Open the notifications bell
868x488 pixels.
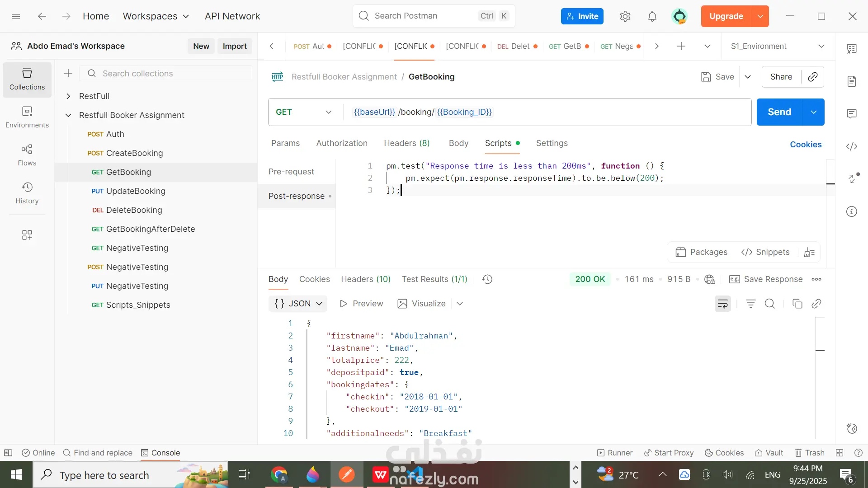pyautogui.click(x=652, y=16)
